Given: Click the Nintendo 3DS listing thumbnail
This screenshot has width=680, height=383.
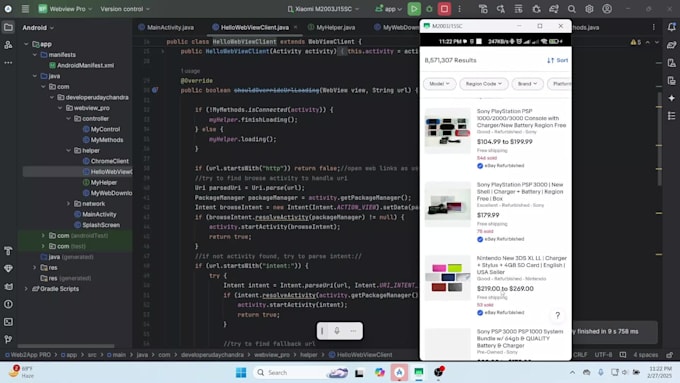Looking at the screenshot, I should pyautogui.click(x=448, y=278).
